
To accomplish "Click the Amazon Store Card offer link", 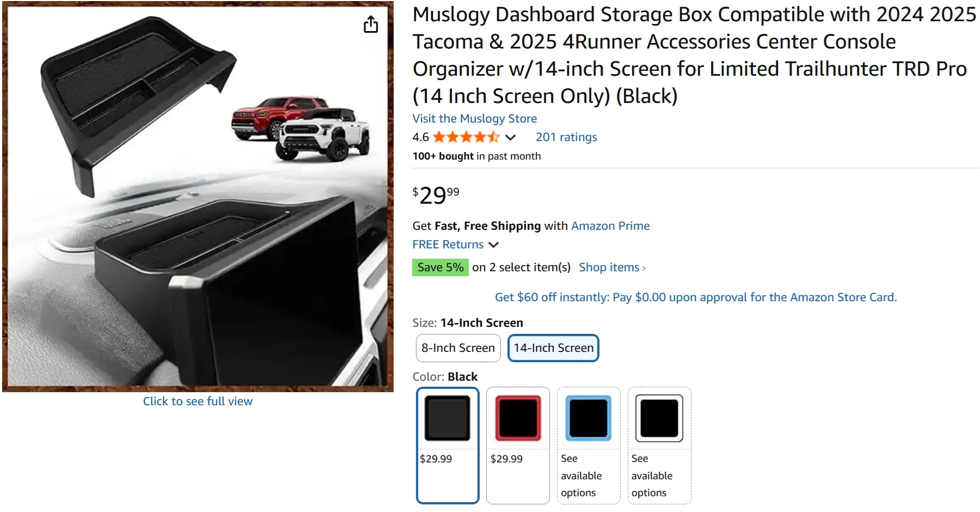I will [695, 297].
